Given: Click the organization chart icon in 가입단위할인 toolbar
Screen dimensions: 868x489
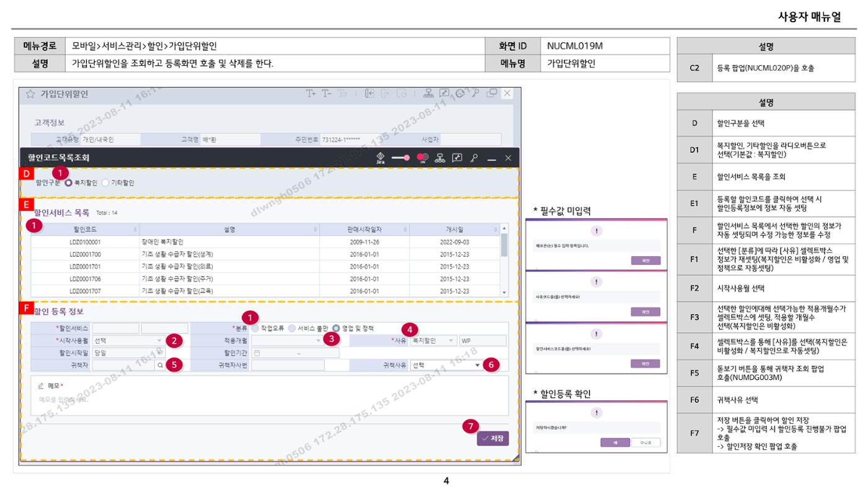Looking at the screenshot, I should point(427,94).
